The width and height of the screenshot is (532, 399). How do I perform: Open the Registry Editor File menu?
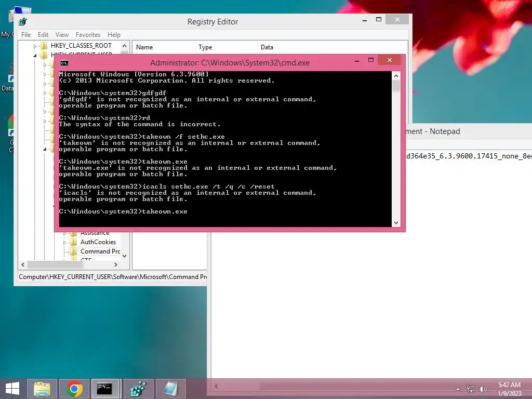[x=26, y=35]
